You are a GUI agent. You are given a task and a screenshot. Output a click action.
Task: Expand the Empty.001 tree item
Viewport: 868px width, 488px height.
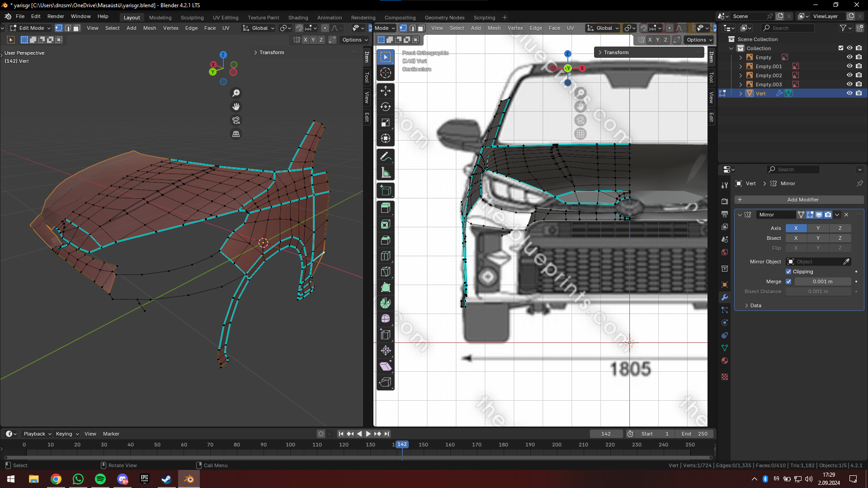tap(741, 66)
